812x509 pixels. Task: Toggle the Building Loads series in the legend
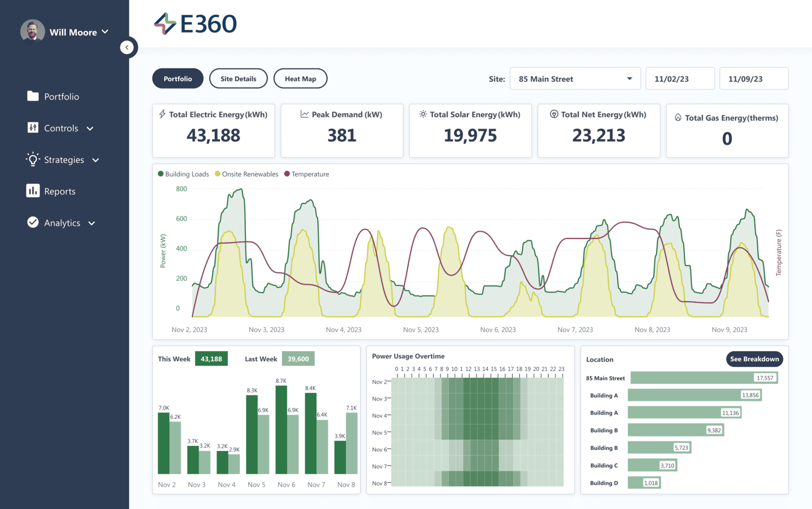[x=183, y=174]
